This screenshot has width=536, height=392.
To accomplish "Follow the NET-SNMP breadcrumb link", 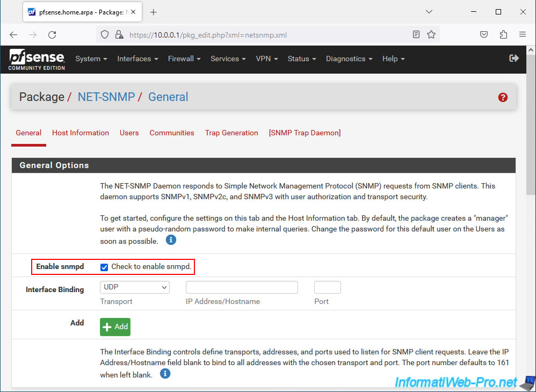I will pos(106,97).
